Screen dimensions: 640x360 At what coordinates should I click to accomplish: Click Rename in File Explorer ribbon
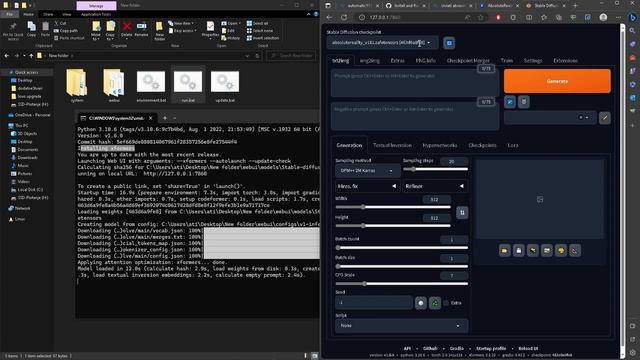coord(141,29)
